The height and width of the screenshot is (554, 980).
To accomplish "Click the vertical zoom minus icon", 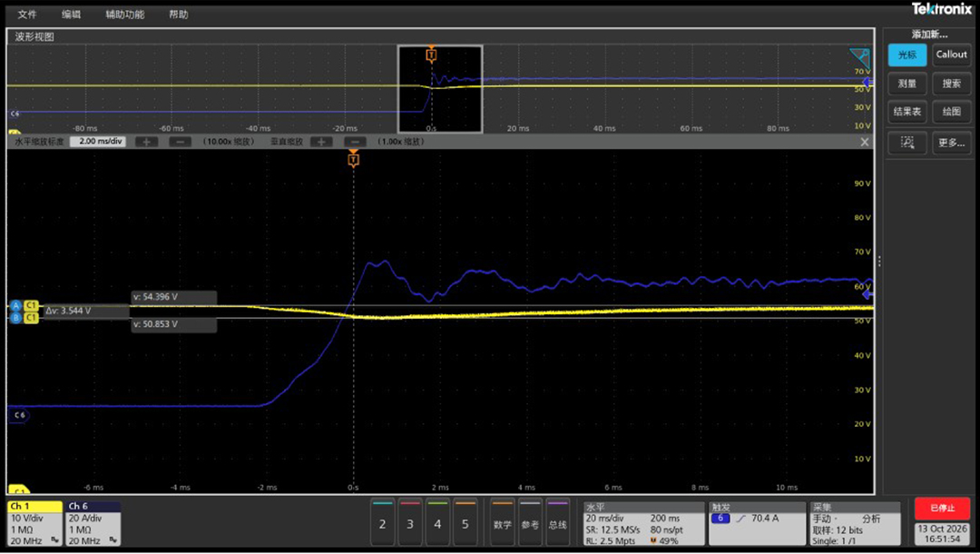I will point(355,142).
